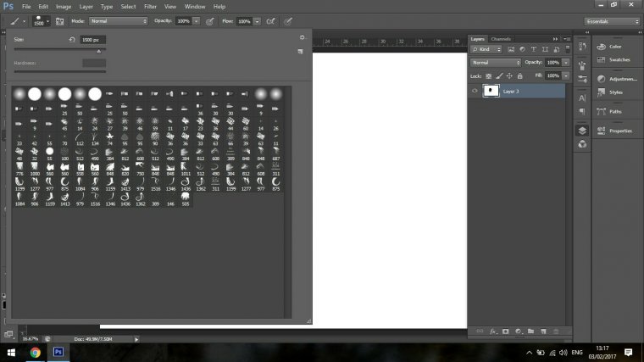Open the Brush Presets dock icon
The width and height of the screenshot is (644, 362).
[582, 79]
